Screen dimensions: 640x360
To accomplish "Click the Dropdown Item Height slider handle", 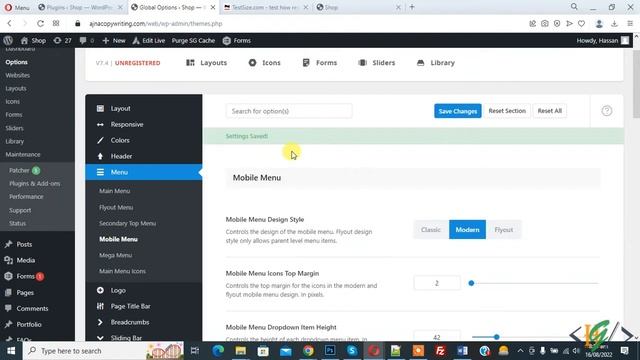I will tap(496, 337).
